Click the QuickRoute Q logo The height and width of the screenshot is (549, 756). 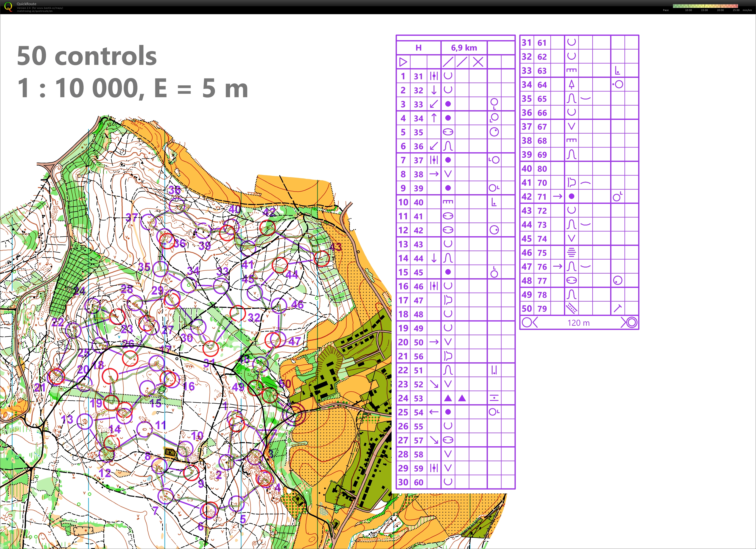(8, 6)
